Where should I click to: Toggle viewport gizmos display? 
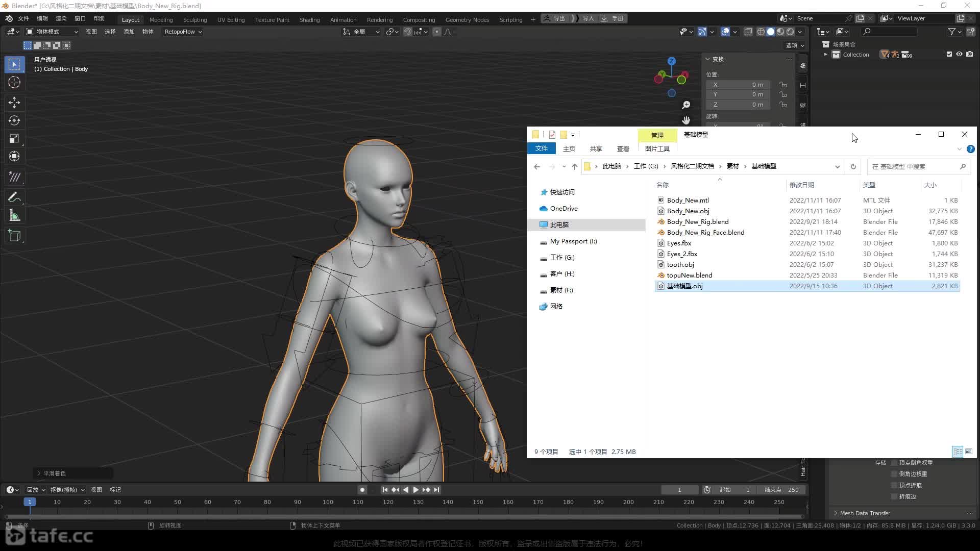[x=702, y=32]
